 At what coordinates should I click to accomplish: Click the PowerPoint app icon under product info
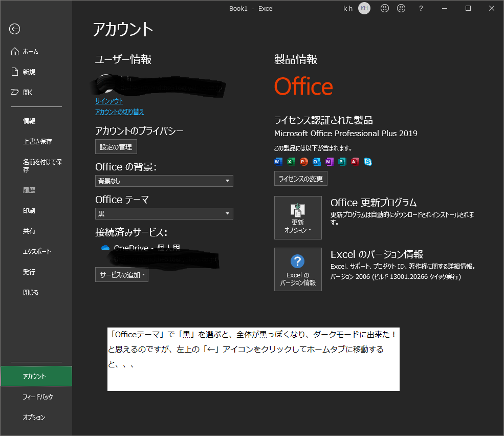point(304,161)
